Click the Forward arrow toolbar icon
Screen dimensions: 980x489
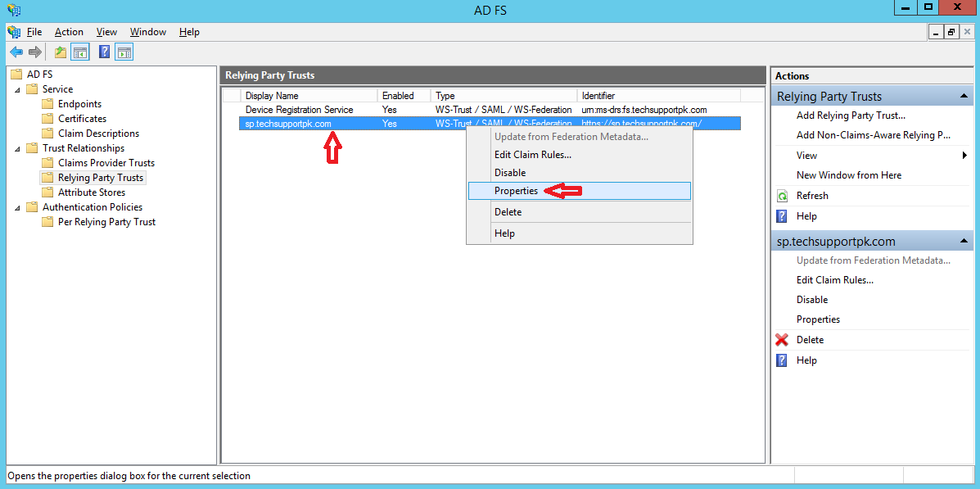tap(35, 52)
